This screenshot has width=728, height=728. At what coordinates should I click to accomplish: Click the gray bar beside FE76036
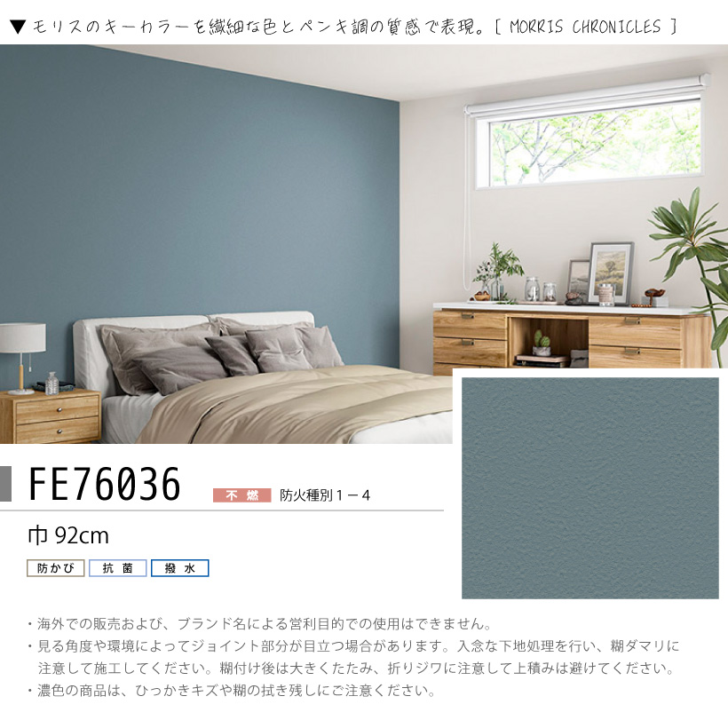(x=5, y=484)
